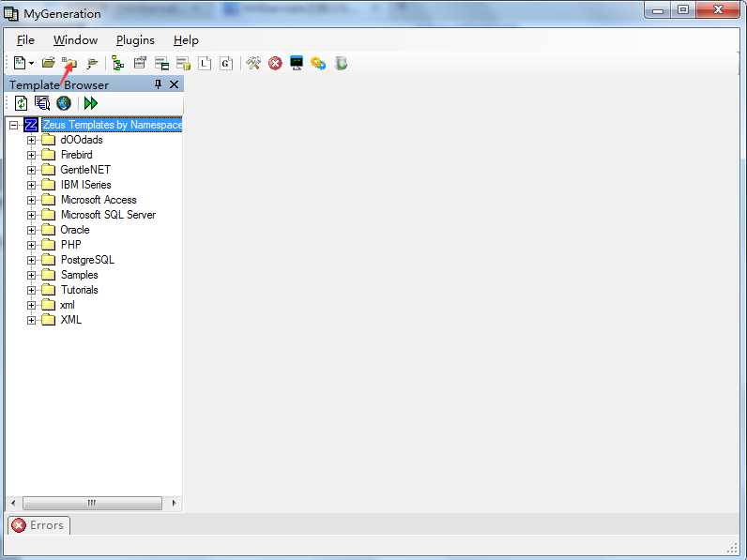Image resolution: width=747 pixels, height=560 pixels.
Task: Expand the IBM ISeries folder node
Action: [31, 185]
